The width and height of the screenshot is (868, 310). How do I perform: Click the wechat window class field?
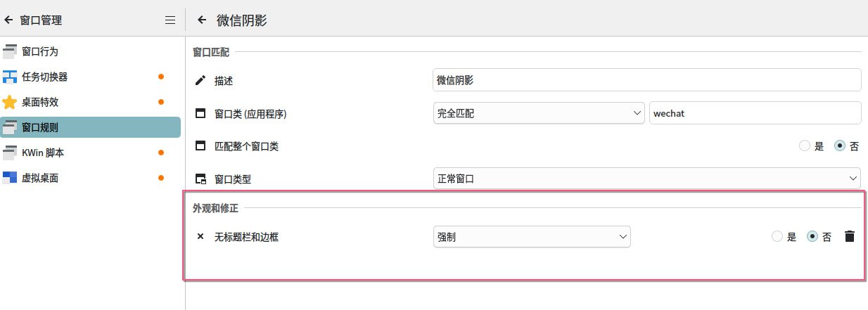[x=755, y=113]
